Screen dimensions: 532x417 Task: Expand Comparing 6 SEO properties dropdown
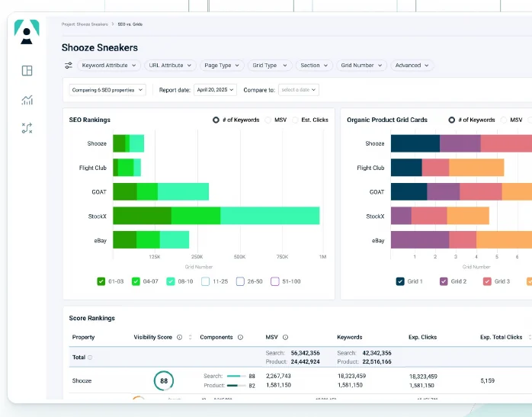click(x=107, y=90)
